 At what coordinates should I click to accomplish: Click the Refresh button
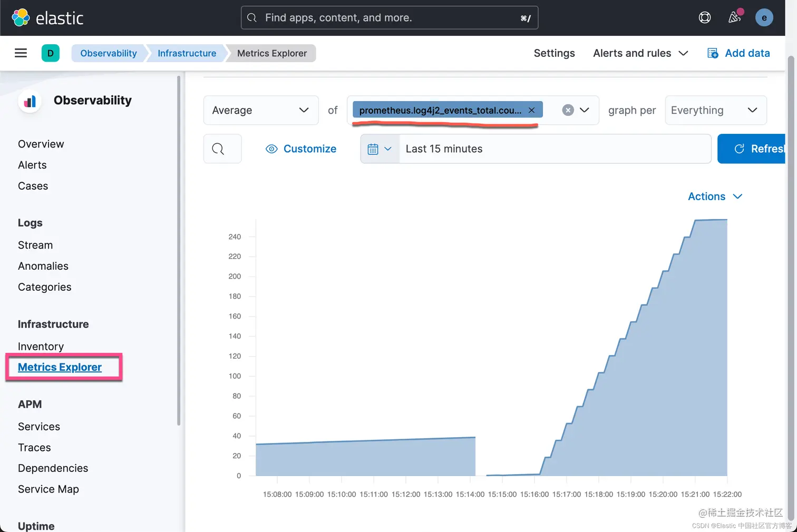[752, 149]
